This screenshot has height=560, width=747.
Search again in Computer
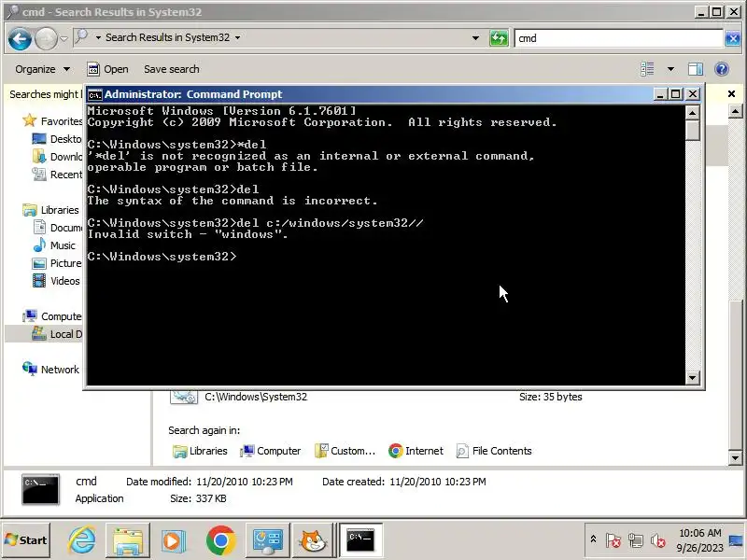pos(270,451)
